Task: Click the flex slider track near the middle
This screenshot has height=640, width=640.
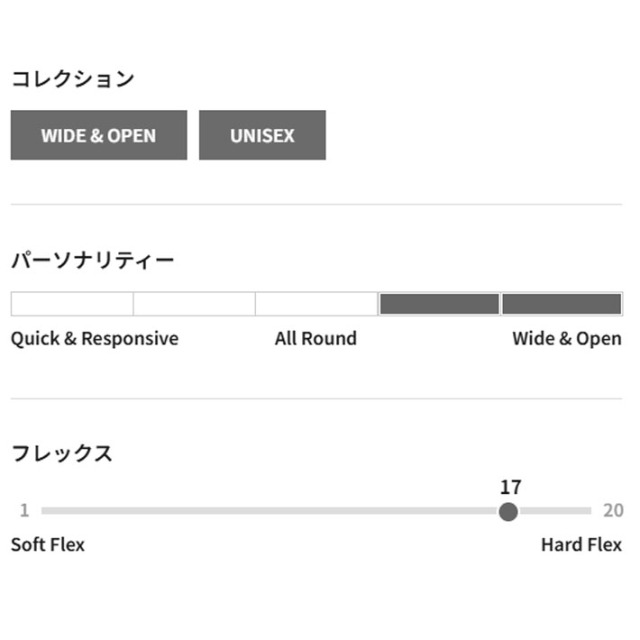Action: coord(269,511)
